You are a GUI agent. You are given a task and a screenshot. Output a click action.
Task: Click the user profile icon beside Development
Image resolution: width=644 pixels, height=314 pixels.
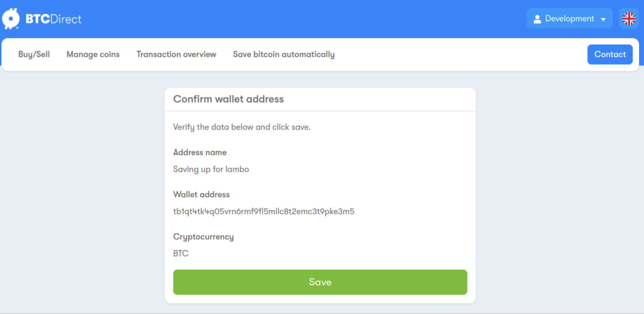tap(537, 19)
